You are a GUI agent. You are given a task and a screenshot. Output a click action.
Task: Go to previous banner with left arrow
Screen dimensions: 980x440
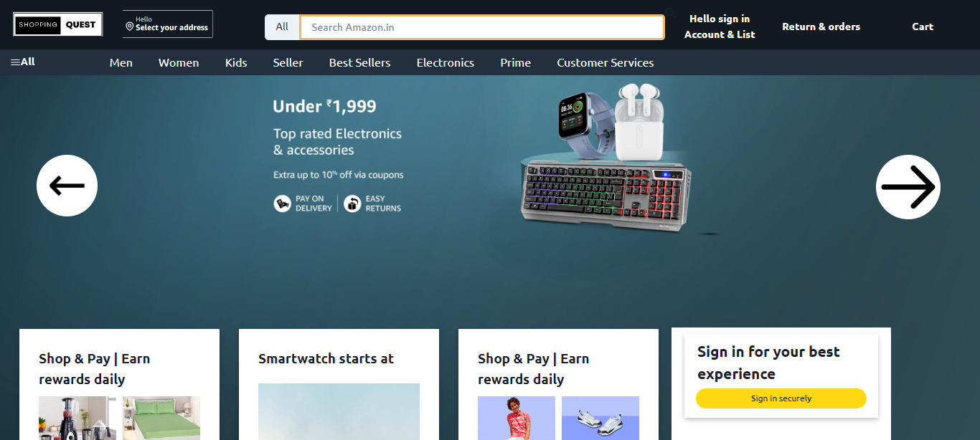(x=67, y=186)
